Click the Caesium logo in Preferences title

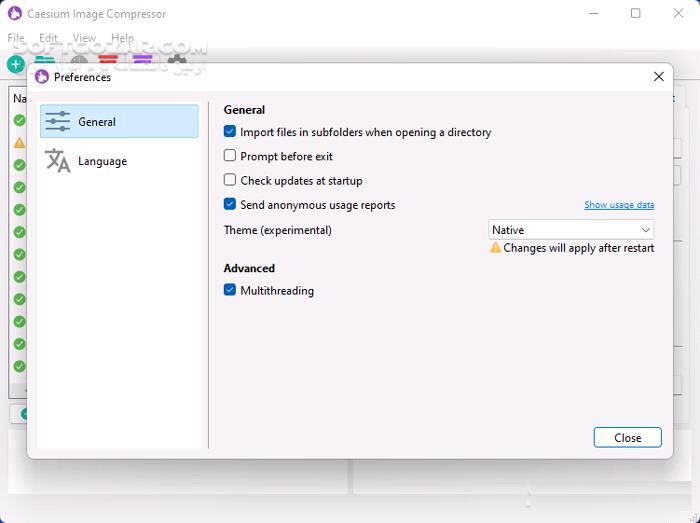42,77
